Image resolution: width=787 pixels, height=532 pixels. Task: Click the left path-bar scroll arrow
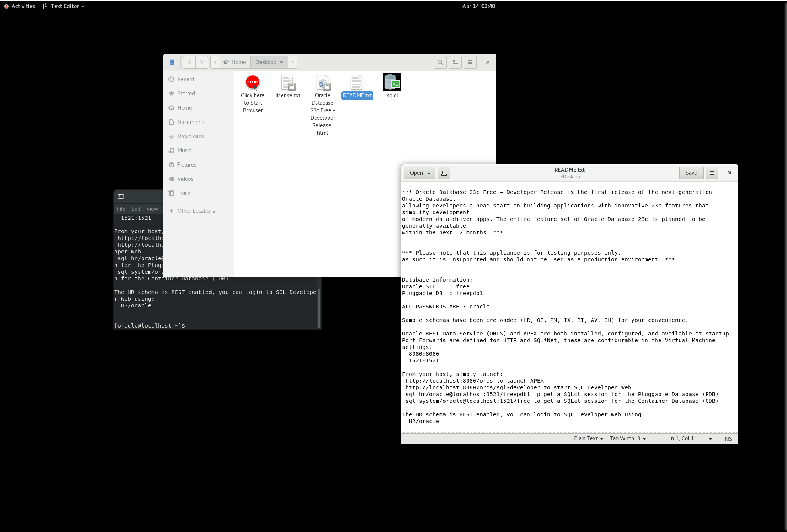[215, 62]
